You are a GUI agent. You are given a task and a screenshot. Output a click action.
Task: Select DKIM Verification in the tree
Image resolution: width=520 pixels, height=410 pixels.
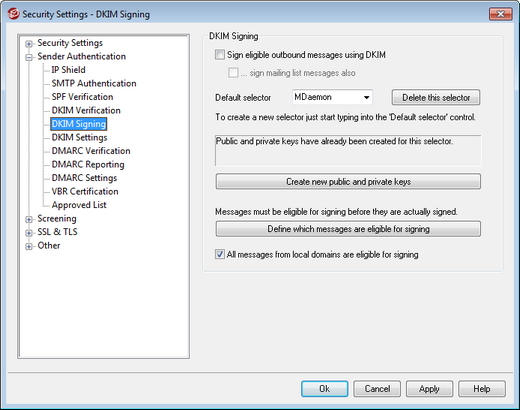tap(86, 110)
